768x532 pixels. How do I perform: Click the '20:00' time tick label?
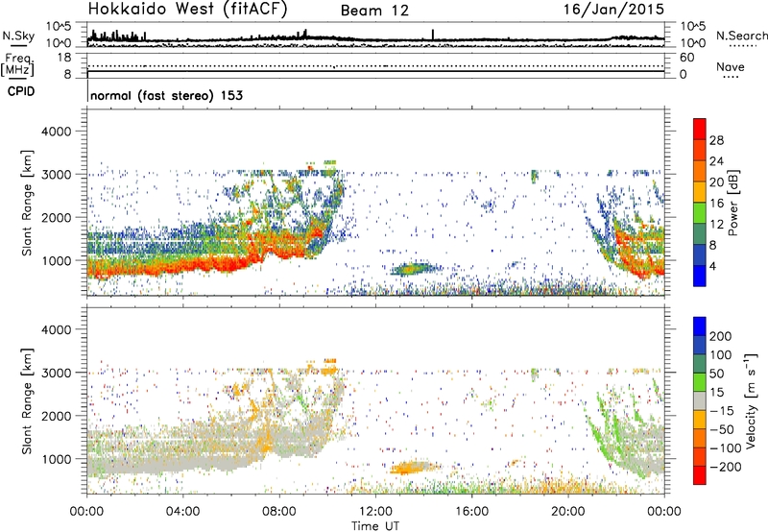point(568,512)
